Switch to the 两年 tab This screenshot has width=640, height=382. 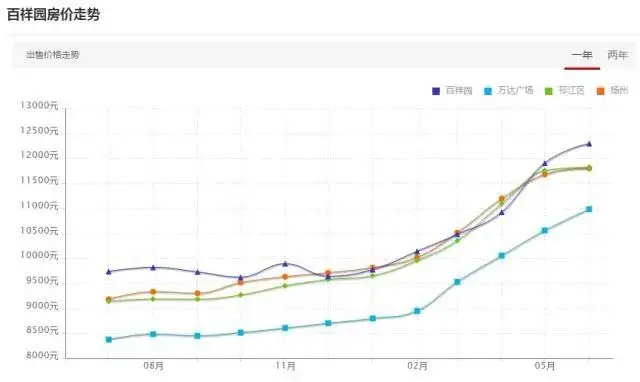tap(618, 55)
